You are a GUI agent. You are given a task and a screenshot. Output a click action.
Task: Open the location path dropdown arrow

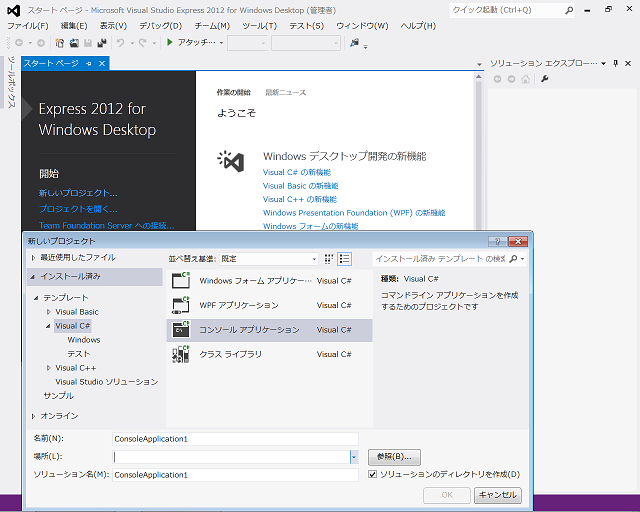354,457
